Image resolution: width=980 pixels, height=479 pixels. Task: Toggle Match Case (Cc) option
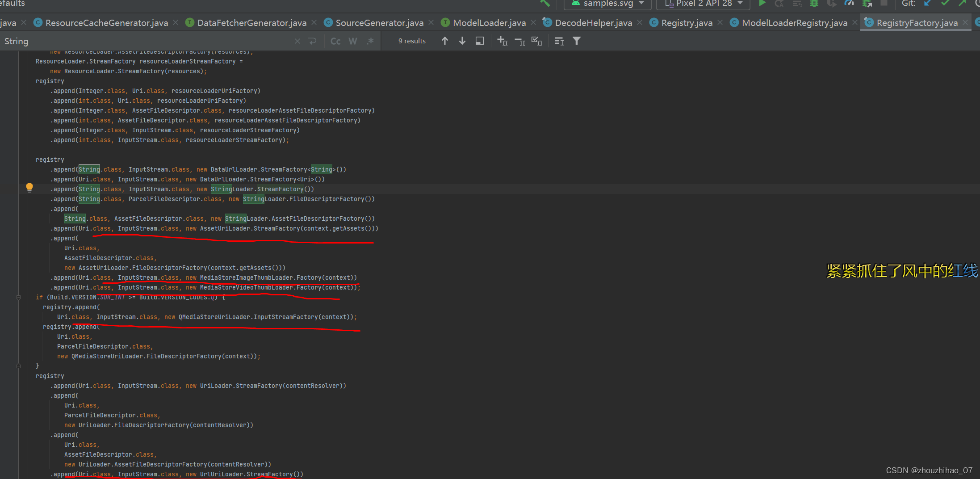(x=335, y=41)
